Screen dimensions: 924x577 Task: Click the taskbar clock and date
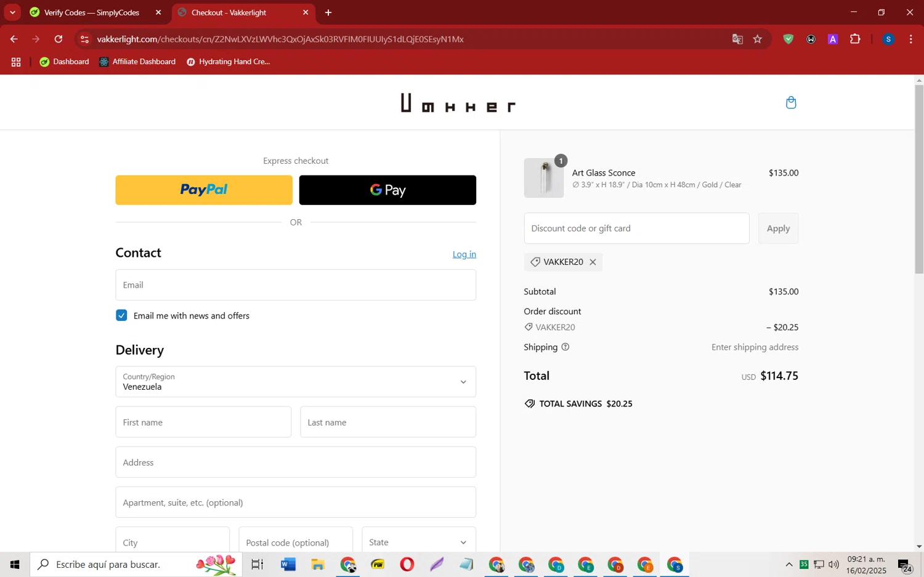click(x=866, y=565)
